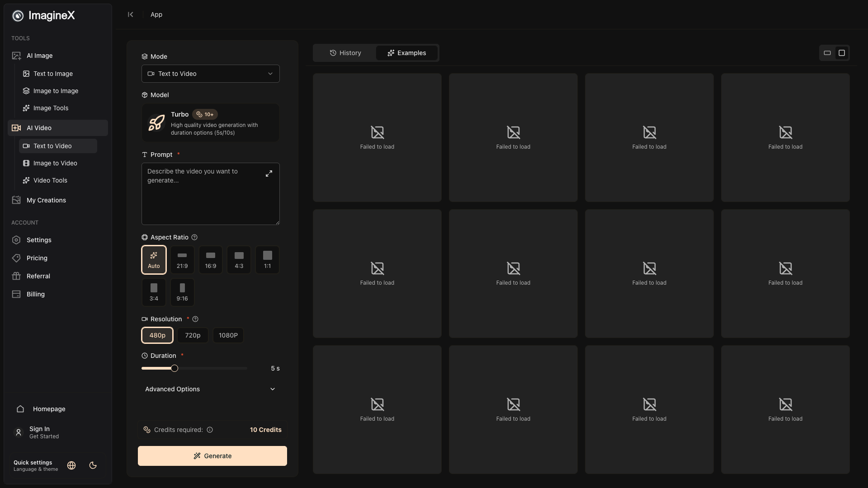
Task: Go to Homepage
Action: 58,409
